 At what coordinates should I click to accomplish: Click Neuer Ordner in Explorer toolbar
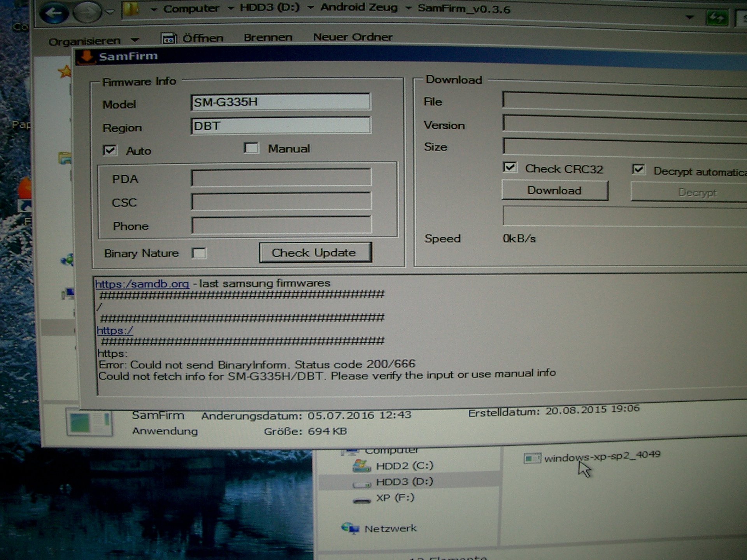click(x=353, y=37)
